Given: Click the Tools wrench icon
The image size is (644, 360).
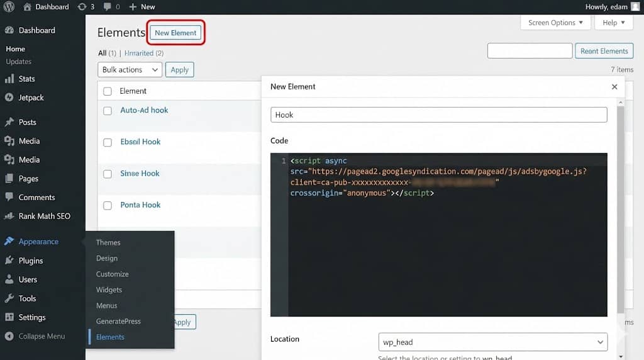Looking at the screenshot, I should click(x=9, y=298).
